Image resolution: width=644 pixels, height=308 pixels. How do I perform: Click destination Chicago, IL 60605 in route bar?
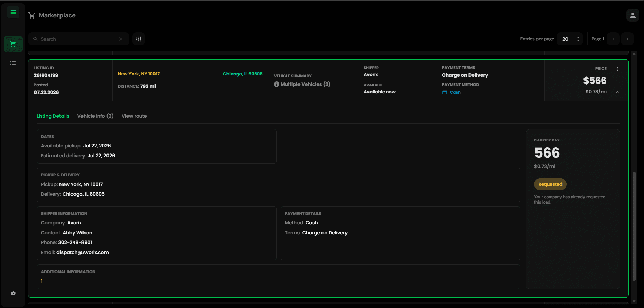pos(243,74)
